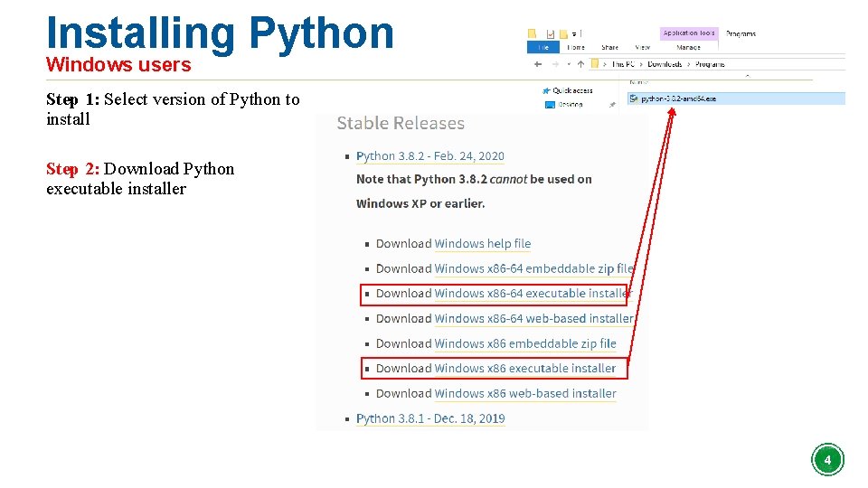Click the Quick access star icon
The width and height of the screenshot is (868, 488).
pos(546,90)
